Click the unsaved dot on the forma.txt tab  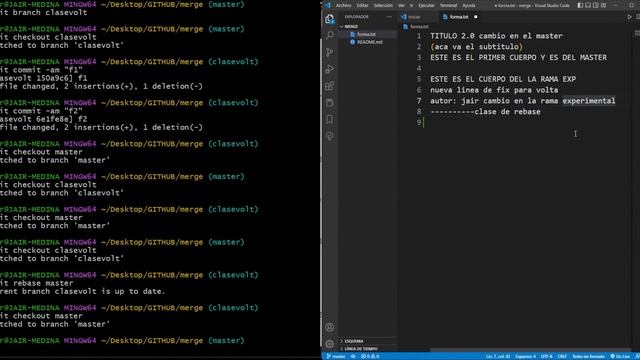pos(476,17)
